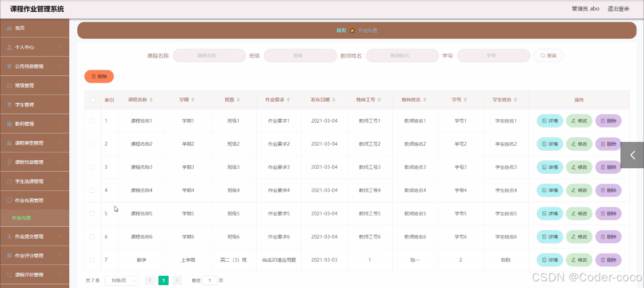
Task: Click the sort arrows on 教师工号 column
Action: point(379,100)
